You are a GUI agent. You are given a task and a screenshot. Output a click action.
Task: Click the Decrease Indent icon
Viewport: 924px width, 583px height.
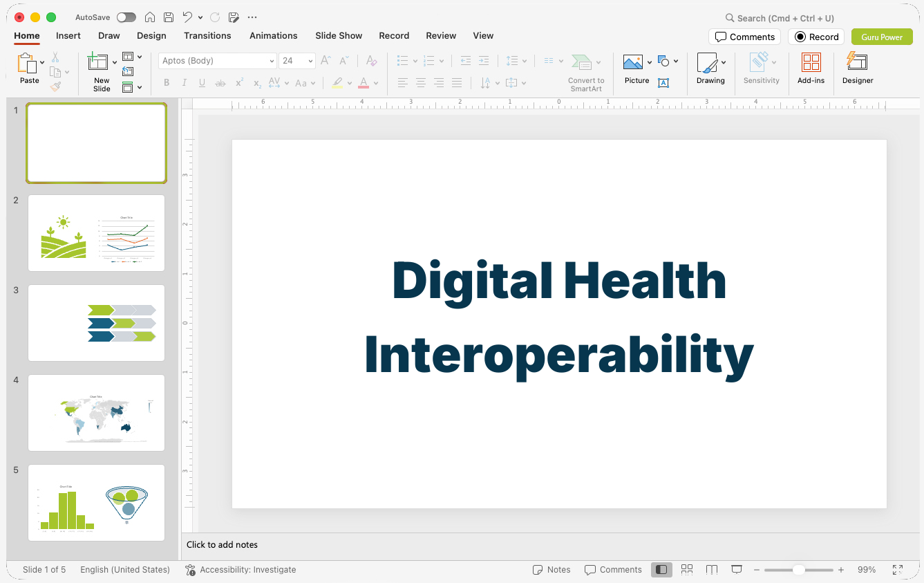(466, 61)
